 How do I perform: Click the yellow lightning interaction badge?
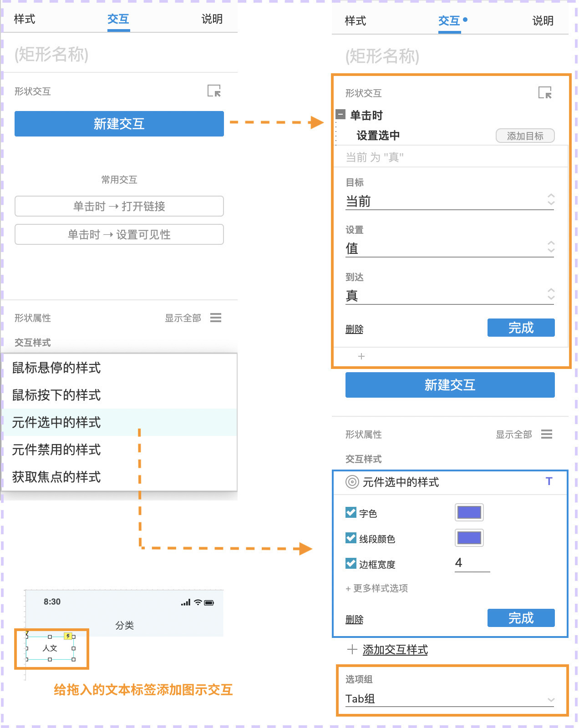[68, 636]
